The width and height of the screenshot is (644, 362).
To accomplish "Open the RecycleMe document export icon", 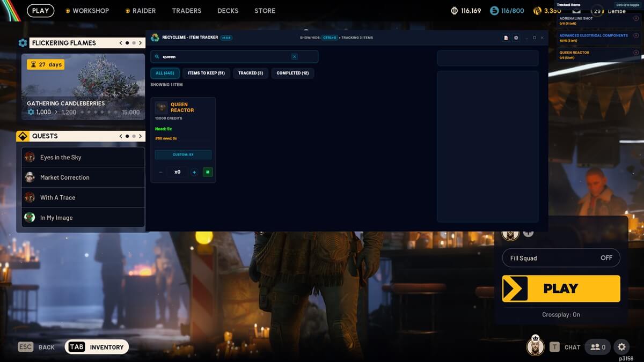I will [x=506, y=38].
